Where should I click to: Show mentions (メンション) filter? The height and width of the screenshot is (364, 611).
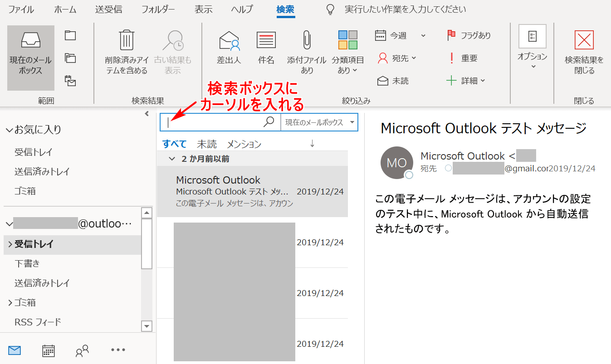coord(244,144)
